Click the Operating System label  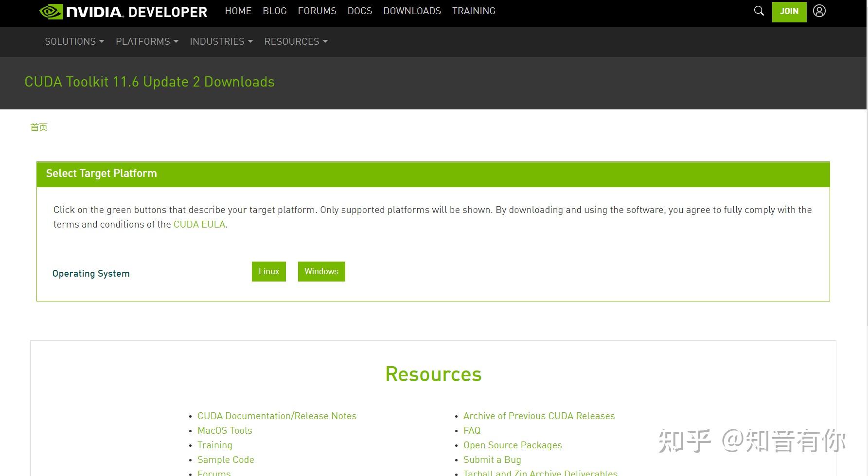click(x=91, y=273)
